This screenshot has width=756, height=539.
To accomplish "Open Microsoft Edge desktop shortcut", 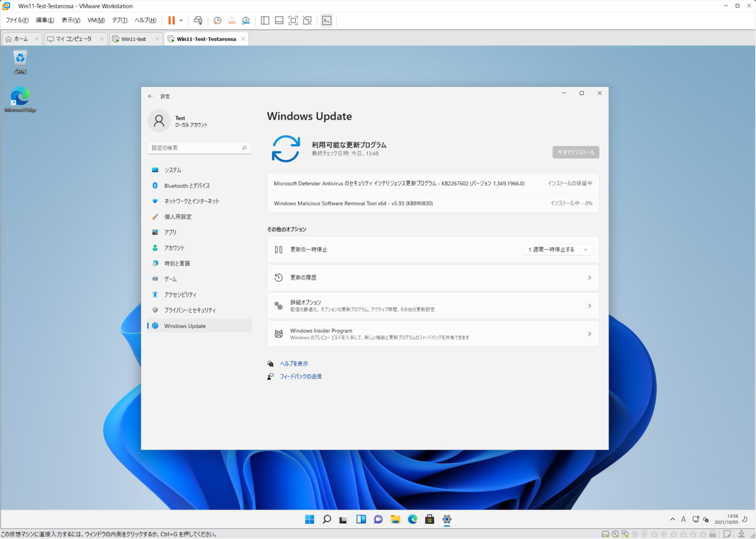I will 20,100.
